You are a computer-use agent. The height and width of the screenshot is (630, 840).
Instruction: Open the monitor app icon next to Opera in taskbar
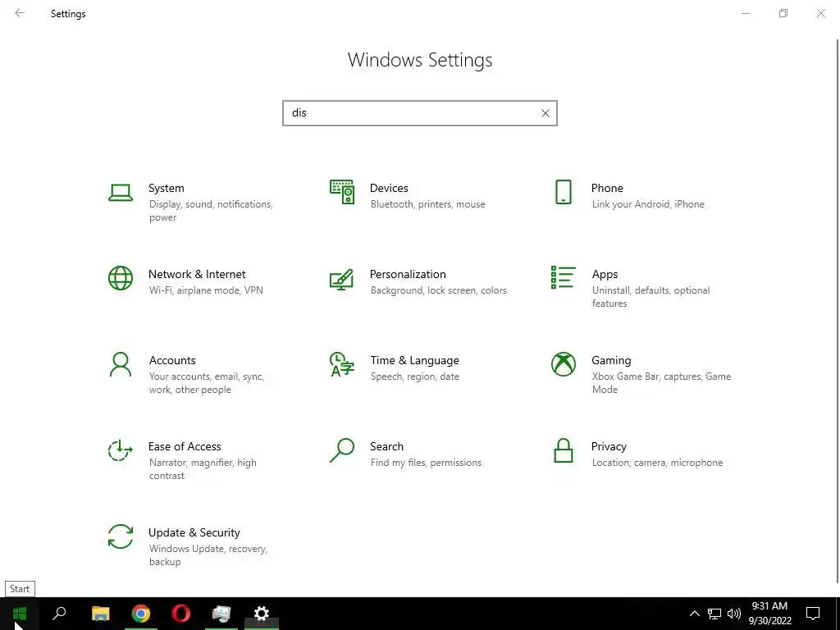221,614
